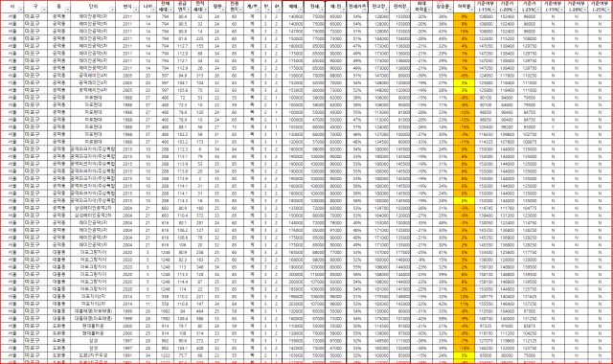The width and height of the screenshot is (613, 364).
Task: Open the 평형 column filter dropdown
Action: click(223, 10)
